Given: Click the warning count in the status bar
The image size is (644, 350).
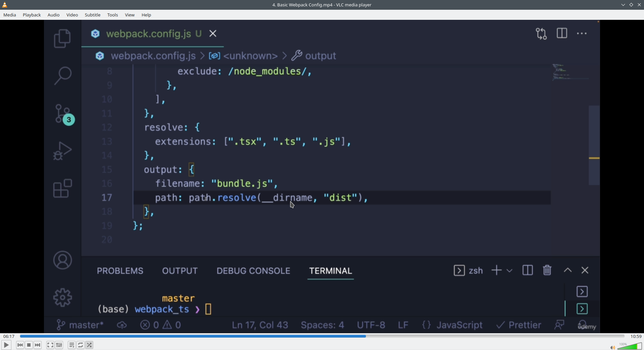Looking at the screenshot, I should 172,325.
